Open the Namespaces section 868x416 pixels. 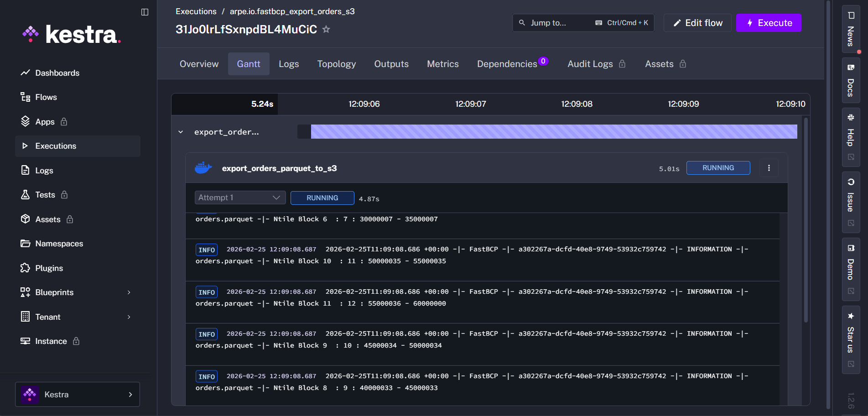59,243
